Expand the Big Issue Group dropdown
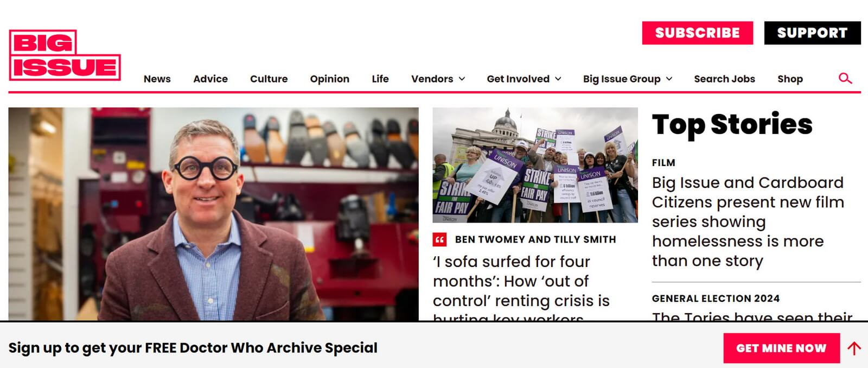 point(628,79)
